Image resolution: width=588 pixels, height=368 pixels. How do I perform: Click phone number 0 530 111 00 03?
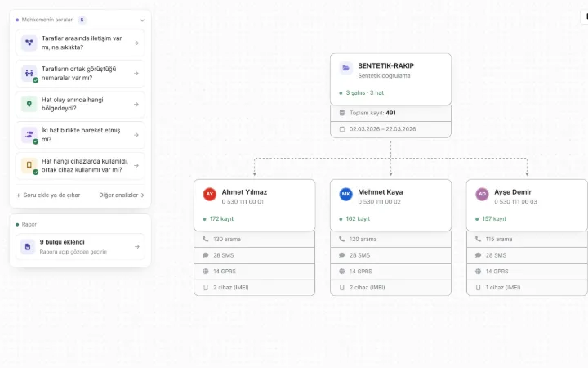coord(515,202)
